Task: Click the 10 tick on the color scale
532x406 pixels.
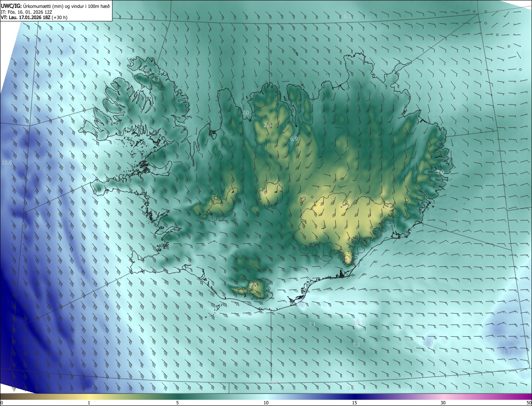Action: [266, 403]
